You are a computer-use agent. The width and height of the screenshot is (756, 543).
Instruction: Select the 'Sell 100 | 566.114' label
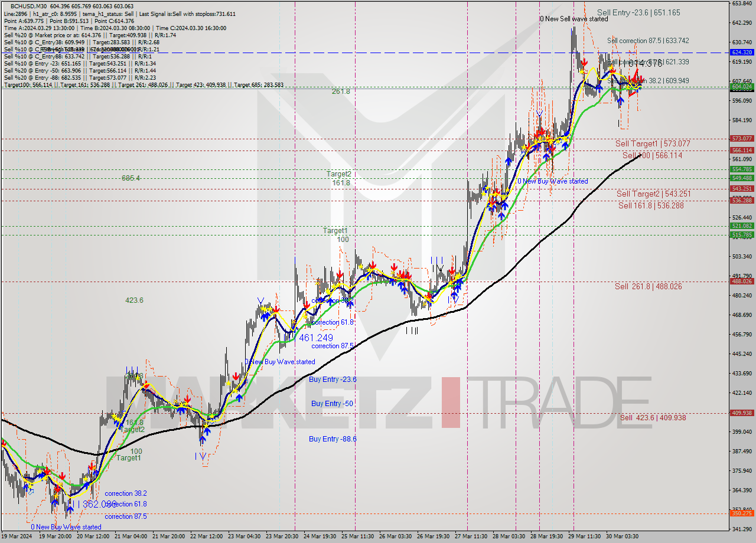(x=653, y=155)
